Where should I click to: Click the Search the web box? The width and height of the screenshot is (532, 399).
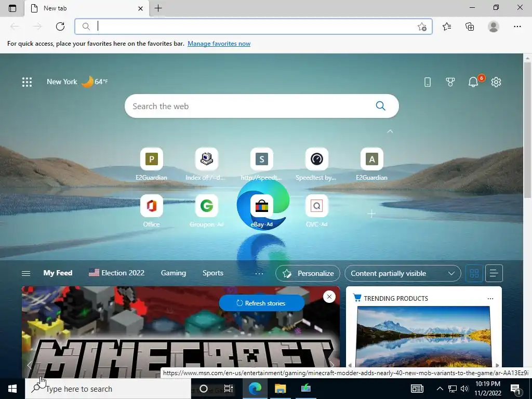point(262,106)
